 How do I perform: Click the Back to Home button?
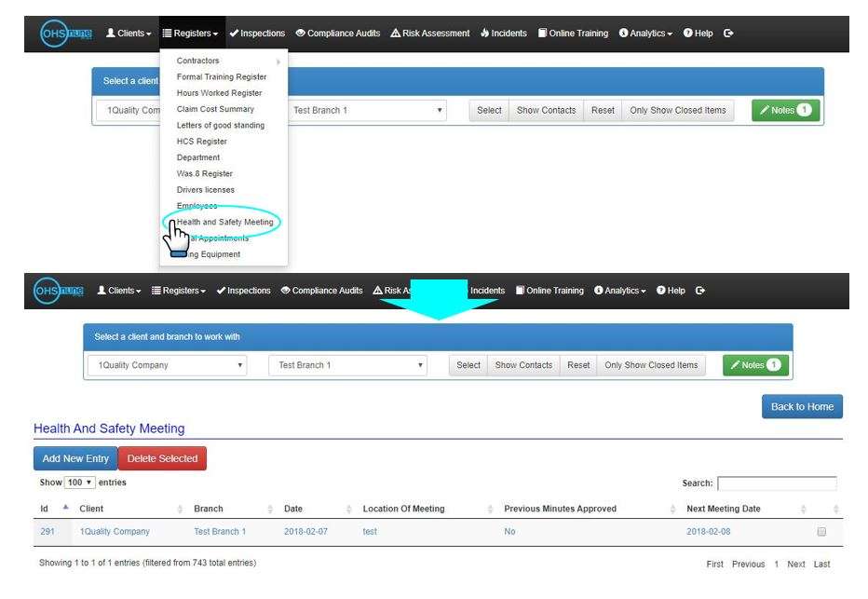point(801,406)
